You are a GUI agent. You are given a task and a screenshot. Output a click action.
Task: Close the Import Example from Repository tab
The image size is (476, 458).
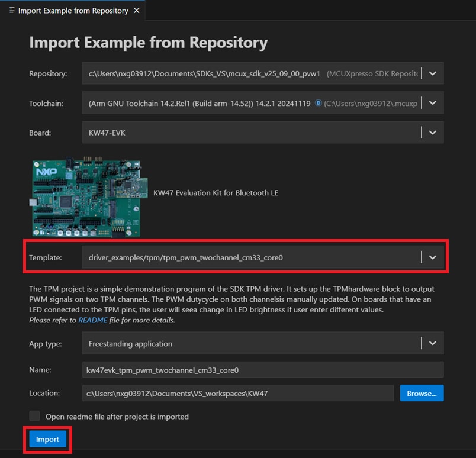tap(136, 10)
